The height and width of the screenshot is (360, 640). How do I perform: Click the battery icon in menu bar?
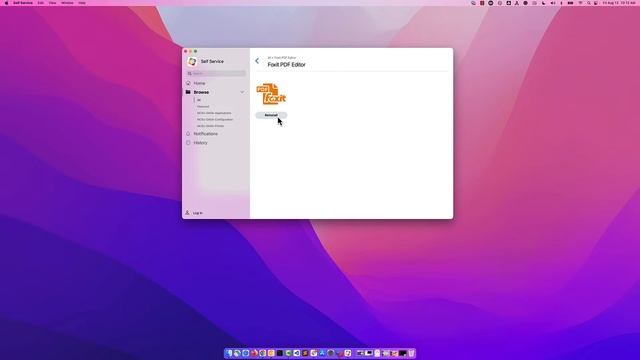pyautogui.click(x=570, y=3)
